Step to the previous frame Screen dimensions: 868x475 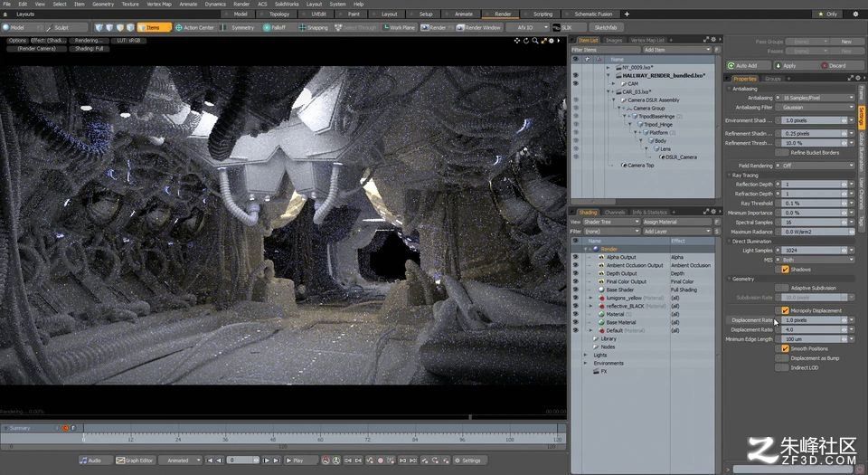[219, 460]
